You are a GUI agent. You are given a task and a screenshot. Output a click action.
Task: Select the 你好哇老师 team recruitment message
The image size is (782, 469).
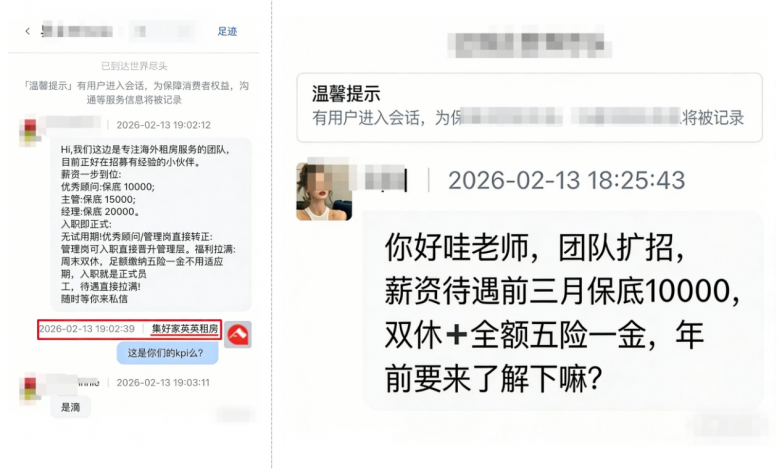coord(563,310)
